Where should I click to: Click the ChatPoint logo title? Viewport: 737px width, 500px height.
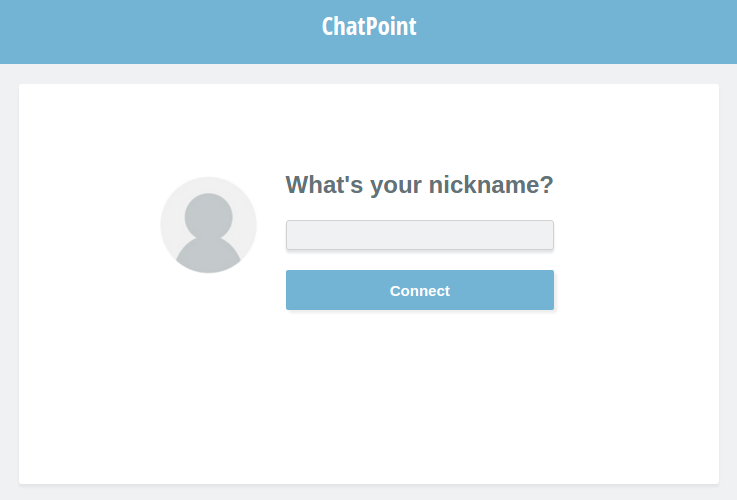(369, 27)
